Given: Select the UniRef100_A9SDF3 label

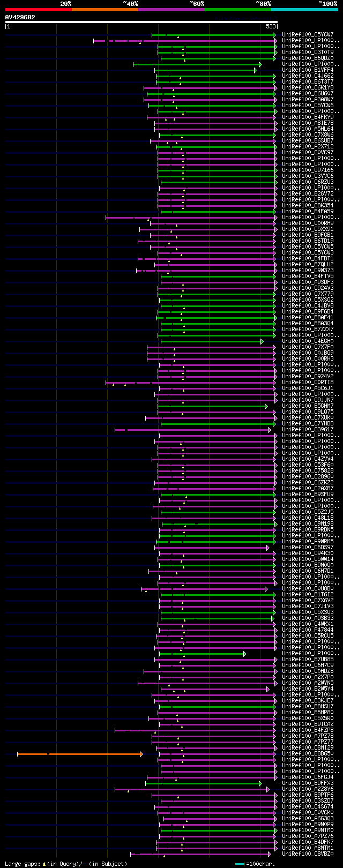Looking at the screenshot, I should pyautogui.click(x=308, y=282).
